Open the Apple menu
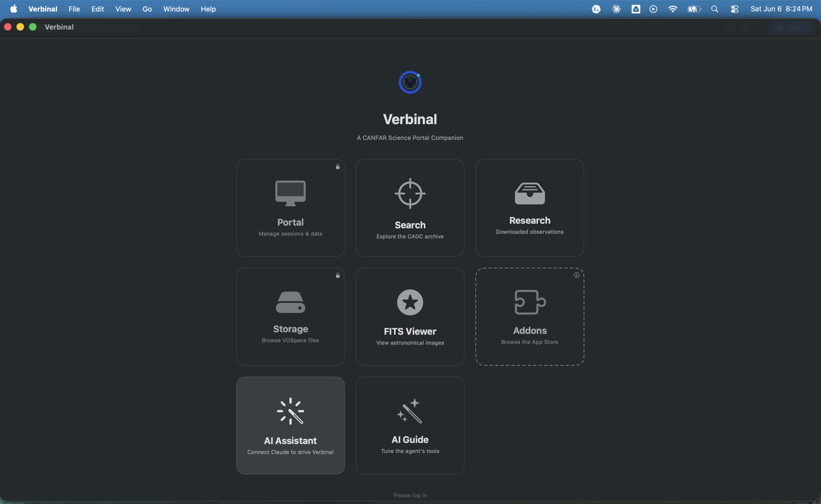This screenshot has height=504, width=821. point(14,9)
